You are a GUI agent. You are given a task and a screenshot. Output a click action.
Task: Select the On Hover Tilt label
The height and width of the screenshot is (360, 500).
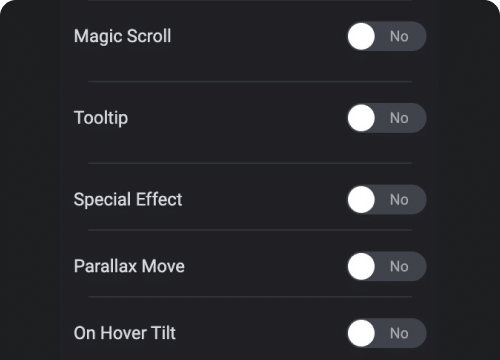coord(125,333)
